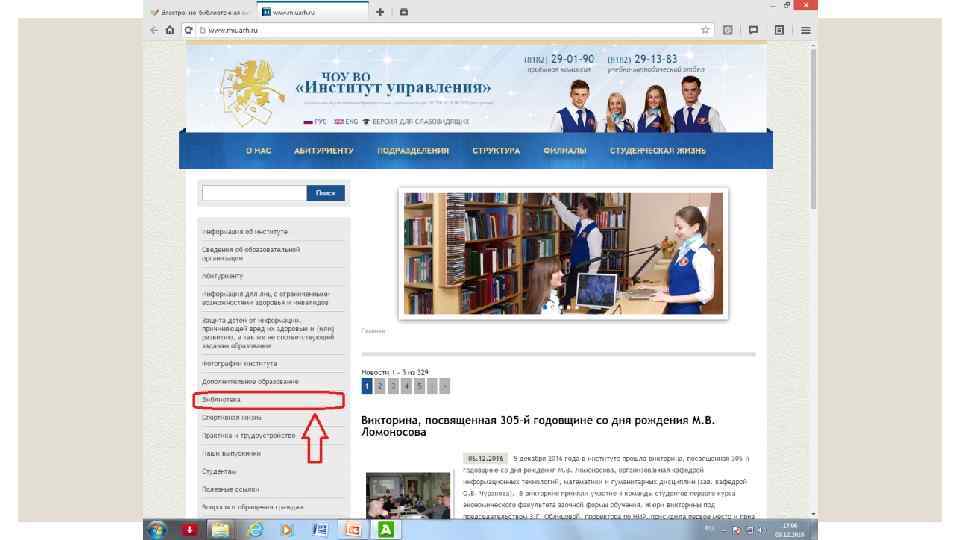Open the СТУДЕНЧЕСКАЯ ЖИЗНЬ menu
Screen dimensions: 960x540
pyautogui.click(x=658, y=151)
